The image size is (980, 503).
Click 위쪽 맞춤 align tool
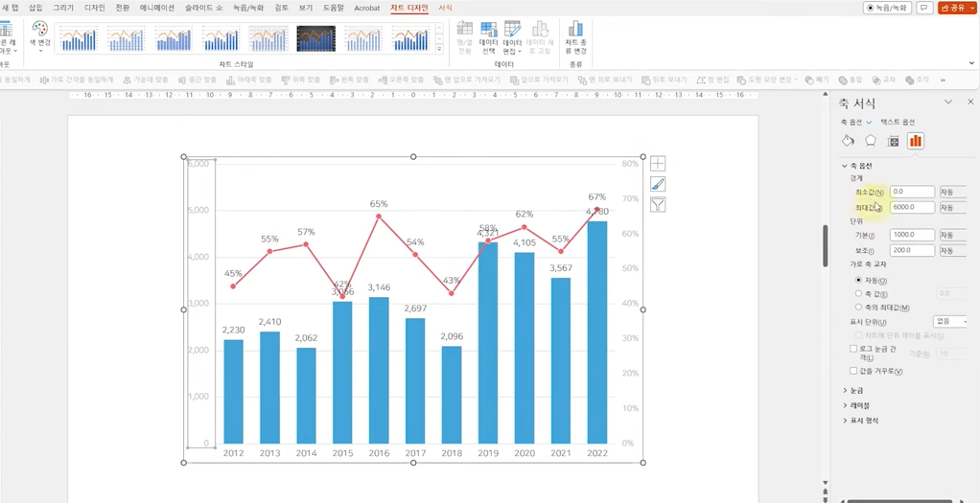[x=301, y=80]
